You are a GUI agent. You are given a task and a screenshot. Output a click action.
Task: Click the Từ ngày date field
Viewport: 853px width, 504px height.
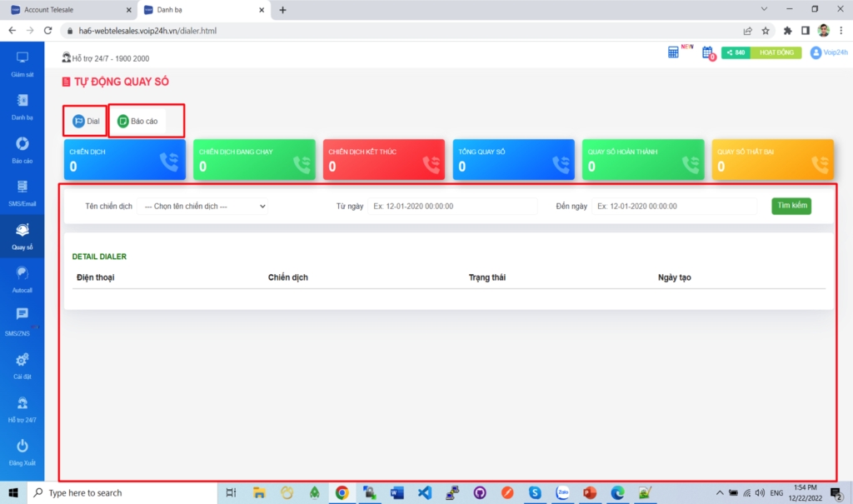pyautogui.click(x=452, y=206)
